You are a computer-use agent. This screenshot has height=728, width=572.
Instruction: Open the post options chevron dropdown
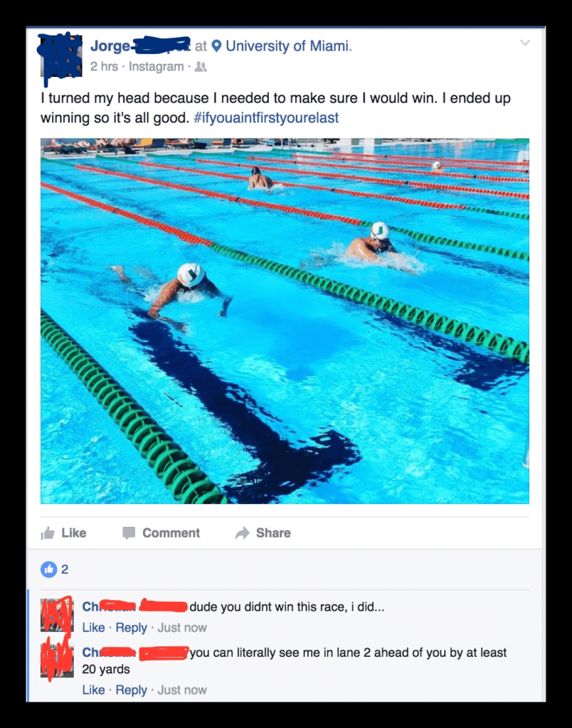coord(525,43)
